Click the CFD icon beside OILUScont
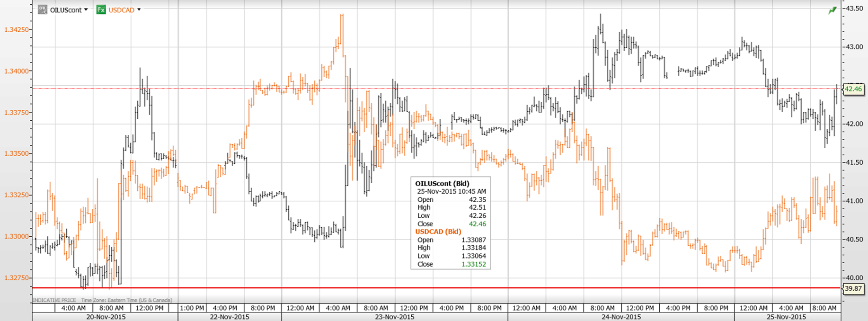The height and width of the screenshot is (321, 868). click(x=43, y=9)
